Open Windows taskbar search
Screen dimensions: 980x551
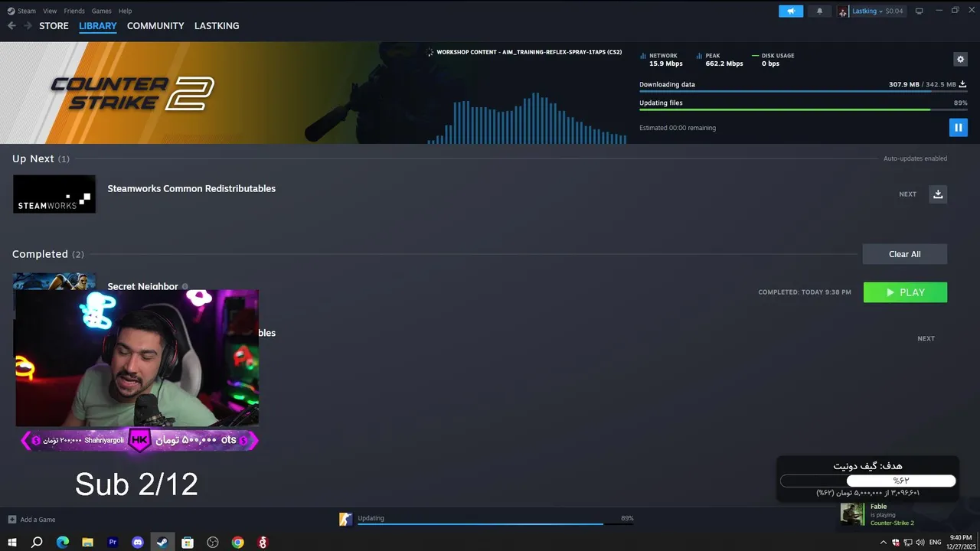[x=37, y=543]
